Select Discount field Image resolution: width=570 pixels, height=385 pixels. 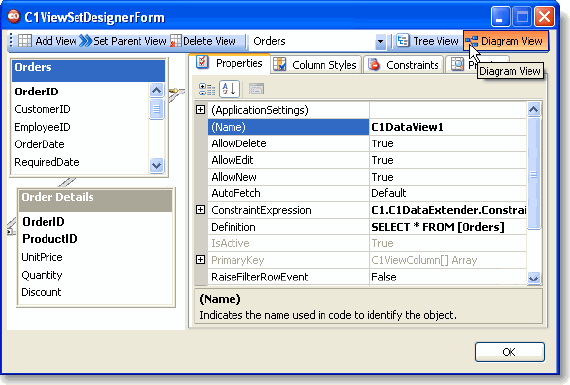pyautogui.click(x=41, y=292)
